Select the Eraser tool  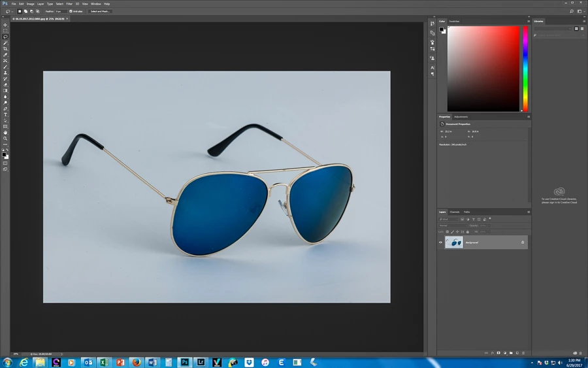[5, 85]
